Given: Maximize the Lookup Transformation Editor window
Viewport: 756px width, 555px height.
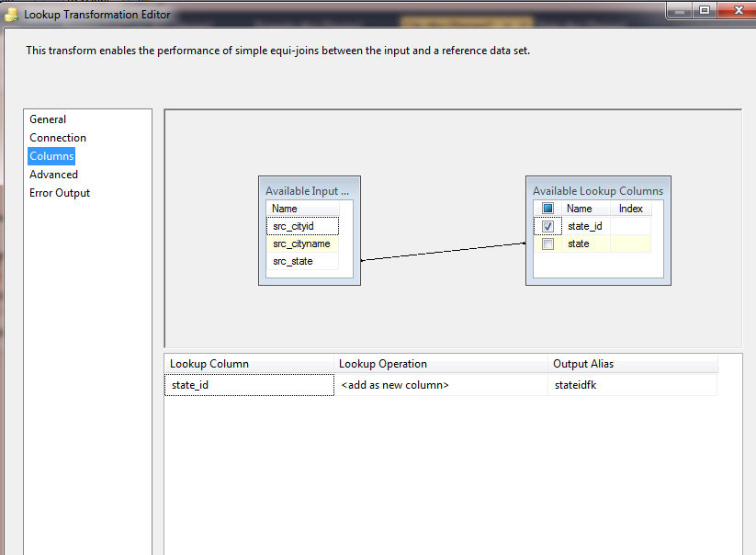Looking at the screenshot, I should [x=705, y=11].
